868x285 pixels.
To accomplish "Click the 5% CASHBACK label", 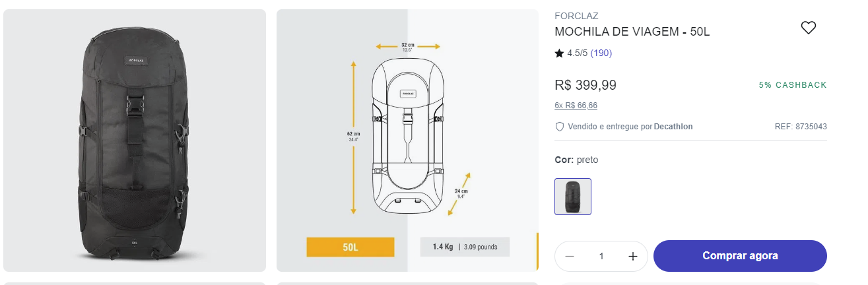I will (793, 85).
